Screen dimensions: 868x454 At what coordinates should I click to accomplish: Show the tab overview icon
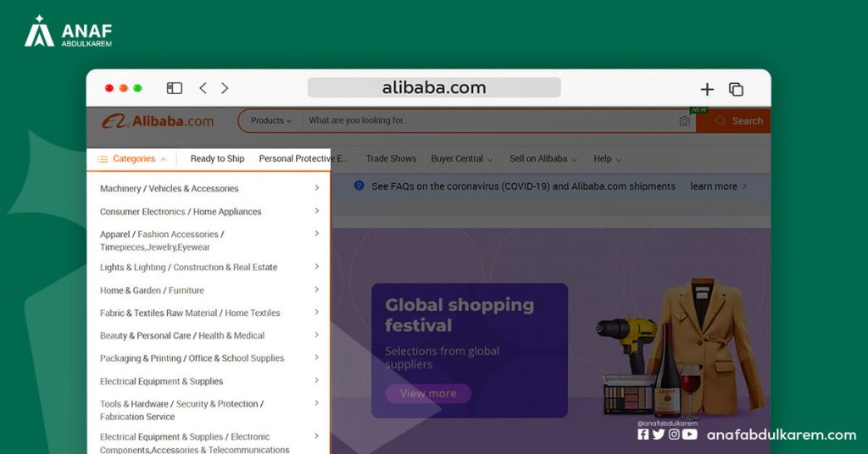[736, 89]
